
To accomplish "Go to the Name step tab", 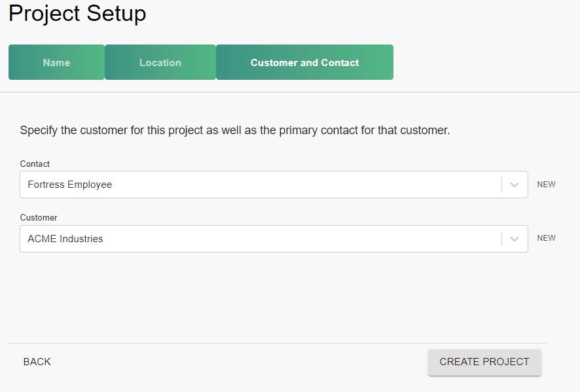I will [56, 63].
